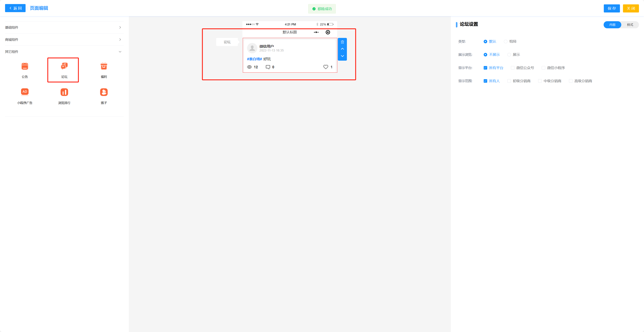Screen dimensions: 644x332
Task: Check the 微信公众号 platform checkbox
Action: coord(512,68)
